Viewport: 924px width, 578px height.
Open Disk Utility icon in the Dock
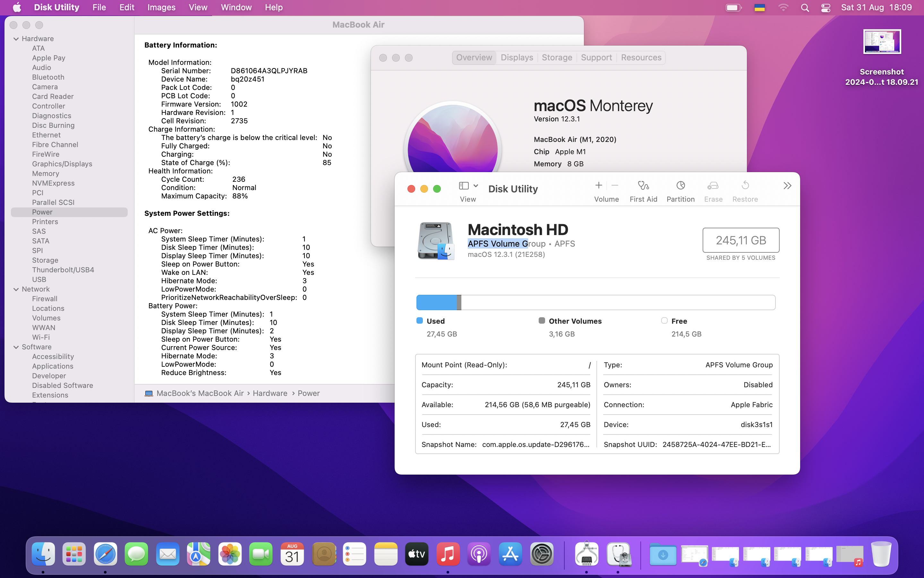click(618, 554)
